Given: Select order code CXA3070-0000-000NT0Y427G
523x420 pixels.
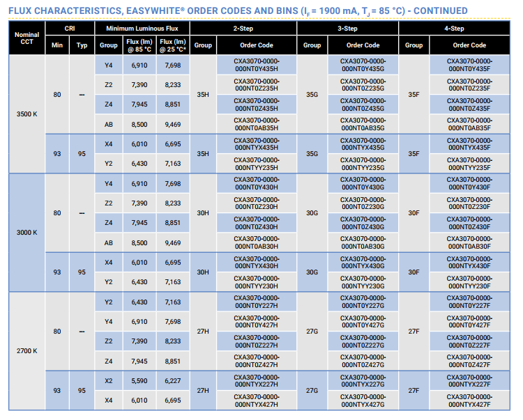Looking at the screenshot, I should tap(363, 321).
